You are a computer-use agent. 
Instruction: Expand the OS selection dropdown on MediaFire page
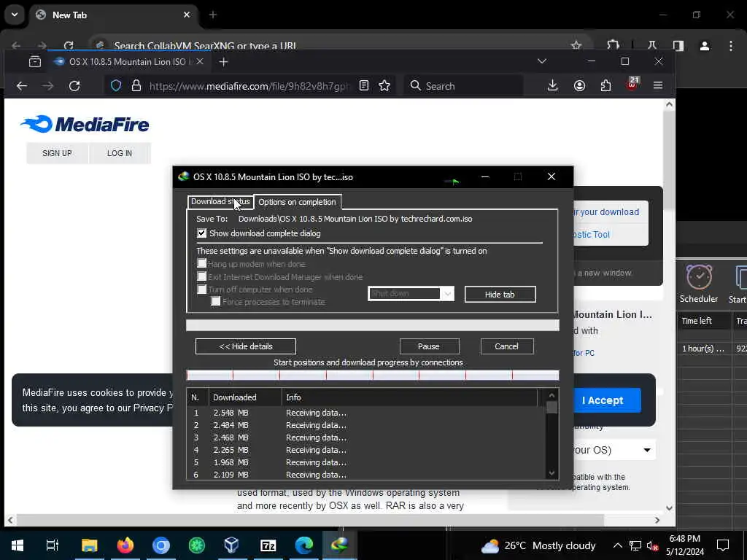[x=646, y=450]
